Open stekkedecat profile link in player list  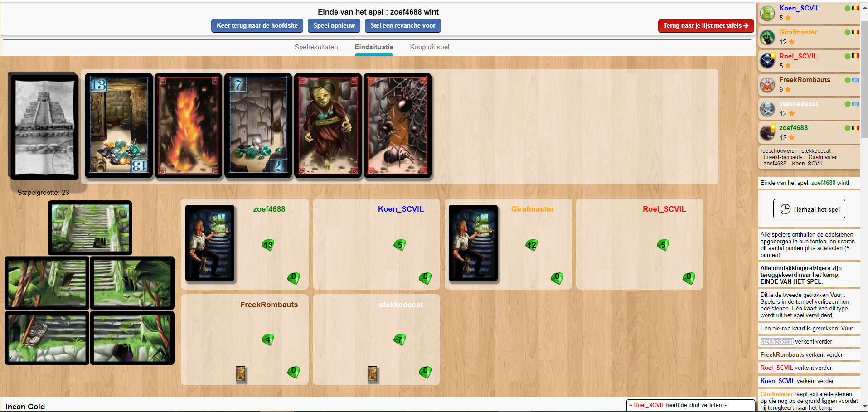tap(799, 104)
